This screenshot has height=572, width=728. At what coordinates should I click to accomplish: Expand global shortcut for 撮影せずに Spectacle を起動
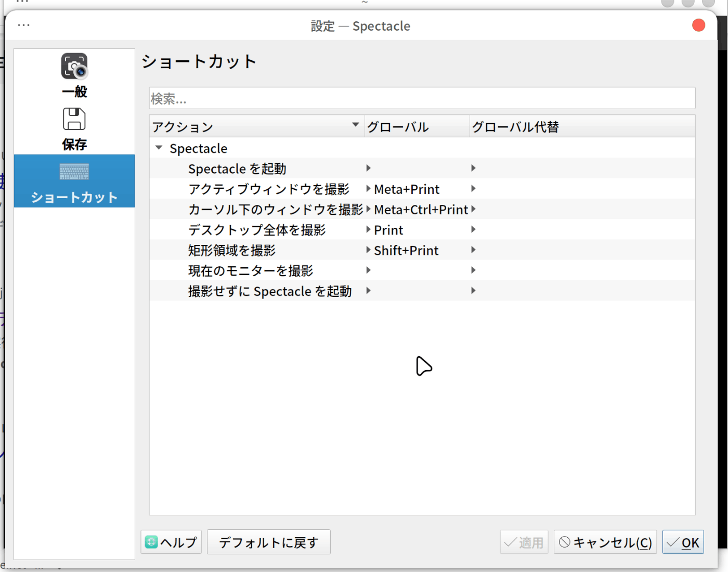(x=368, y=291)
